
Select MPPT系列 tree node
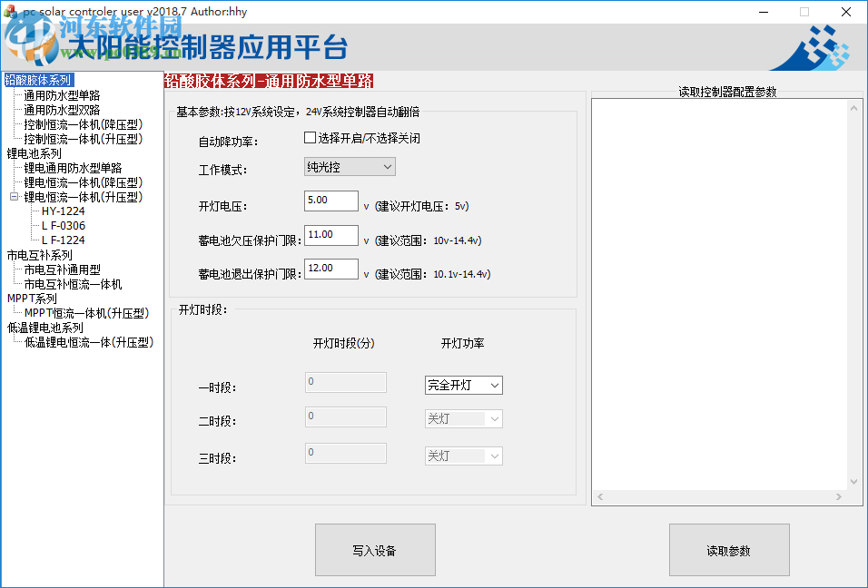coord(32,299)
